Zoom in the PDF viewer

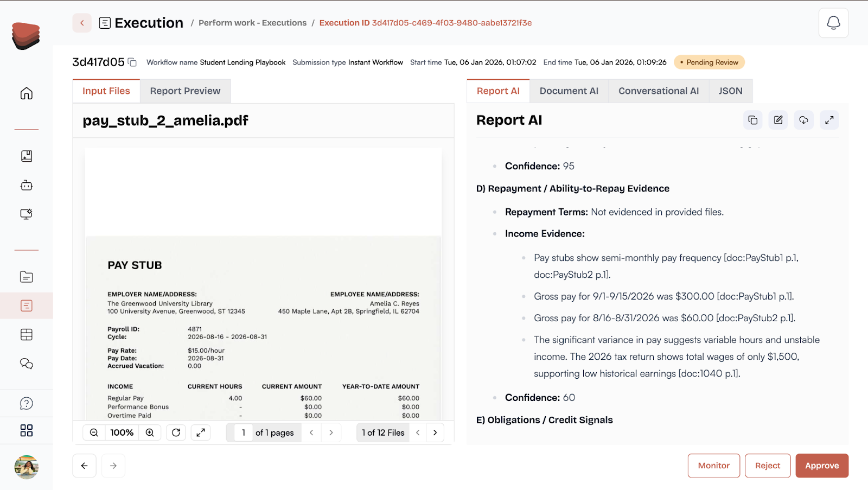coord(150,432)
